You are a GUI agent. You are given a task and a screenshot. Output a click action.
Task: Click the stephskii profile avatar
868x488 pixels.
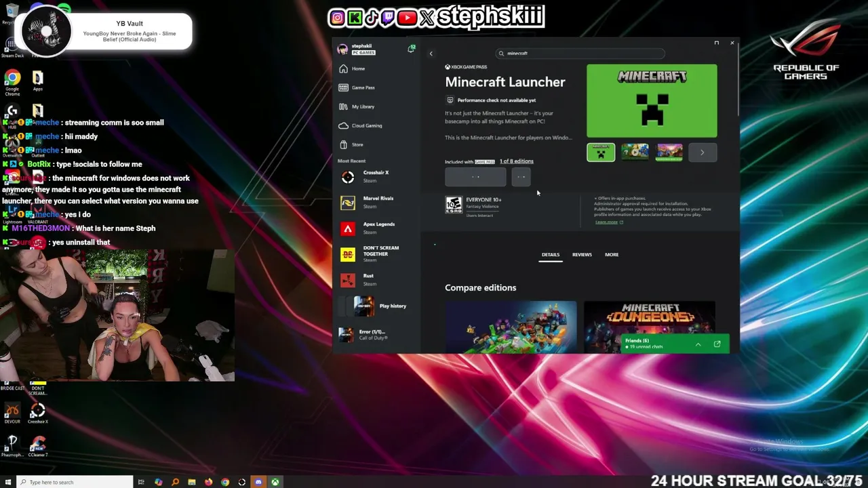pyautogui.click(x=343, y=49)
